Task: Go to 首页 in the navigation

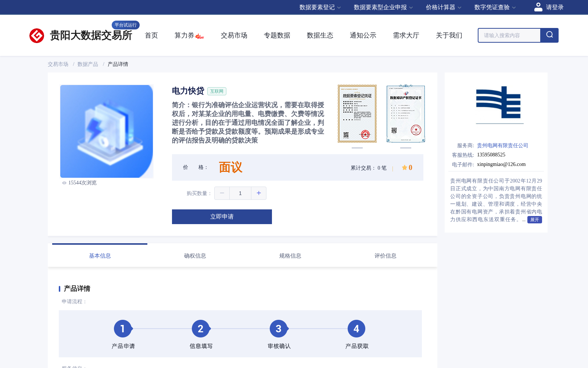Action: (151, 35)
